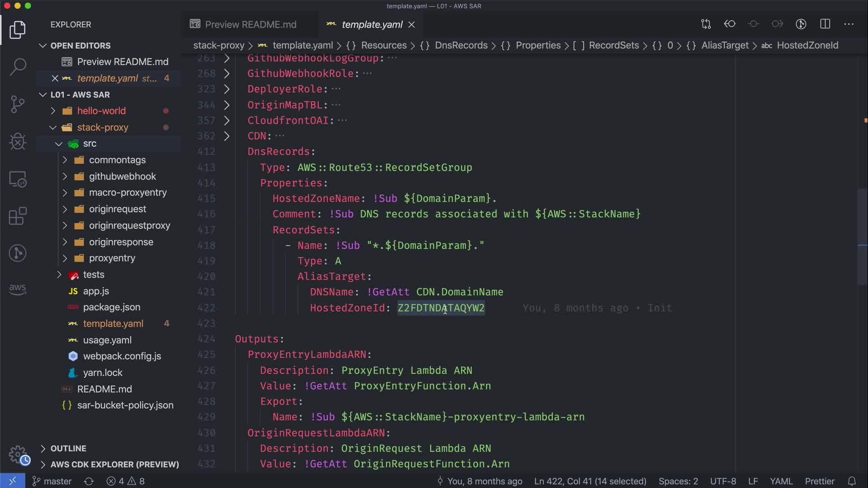
Task: Click the master branch status item
Action: (52, 481)
